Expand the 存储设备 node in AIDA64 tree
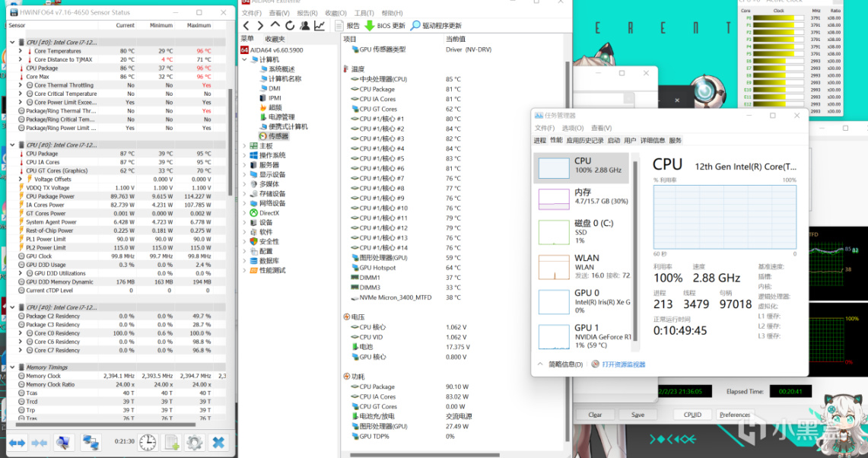Screen dimensions: 868x458 244,194
